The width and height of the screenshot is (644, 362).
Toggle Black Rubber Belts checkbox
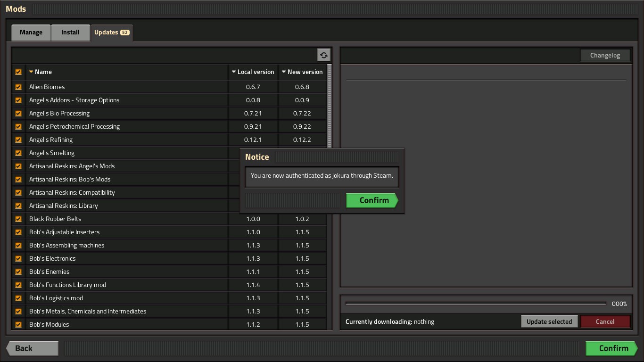[x=18, y=219]
